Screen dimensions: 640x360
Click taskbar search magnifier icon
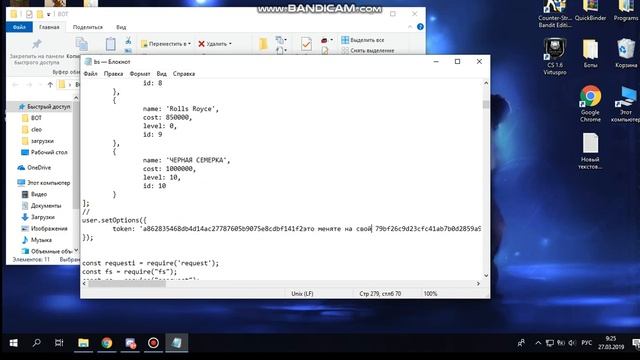point(37,343)
